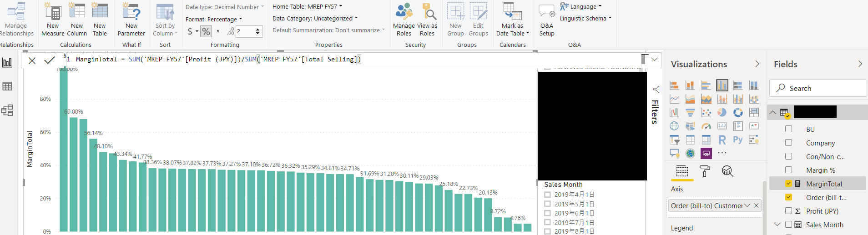Commit the formula with the checkmark
The image size is (868, 235).
coord(50,60)
